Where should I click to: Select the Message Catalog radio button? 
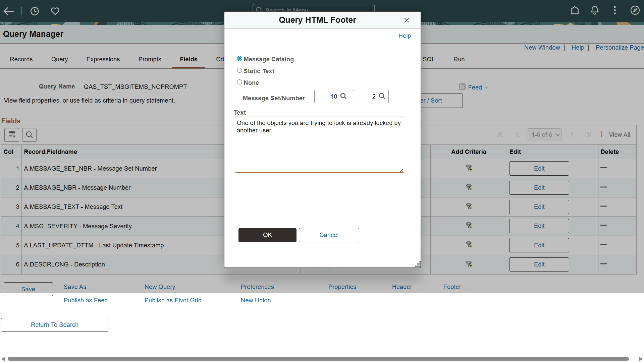point(239,58)
